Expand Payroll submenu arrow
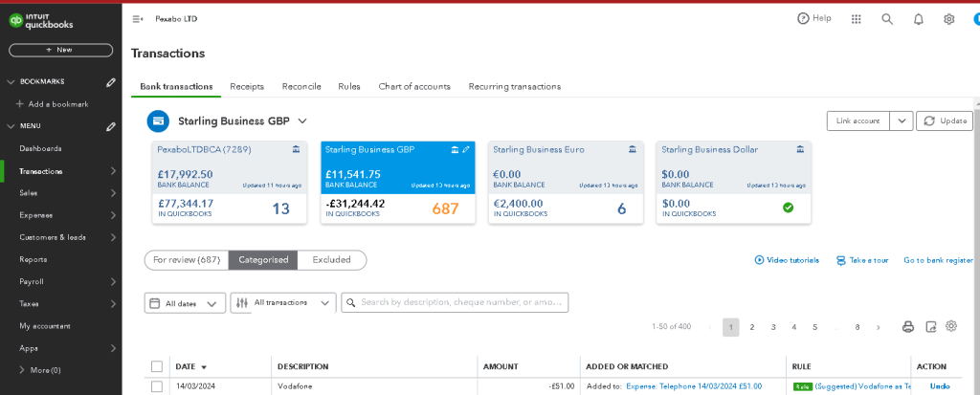 113,281
